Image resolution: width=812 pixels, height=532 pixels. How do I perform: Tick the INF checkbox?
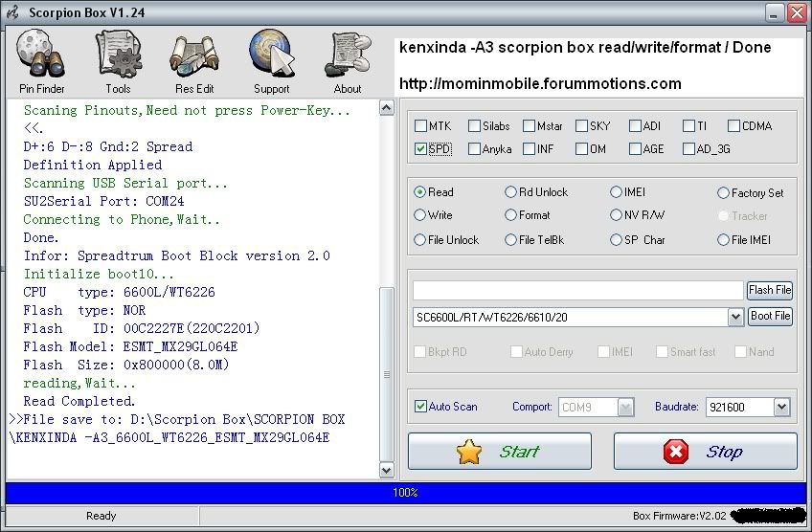tap(529, 149)
